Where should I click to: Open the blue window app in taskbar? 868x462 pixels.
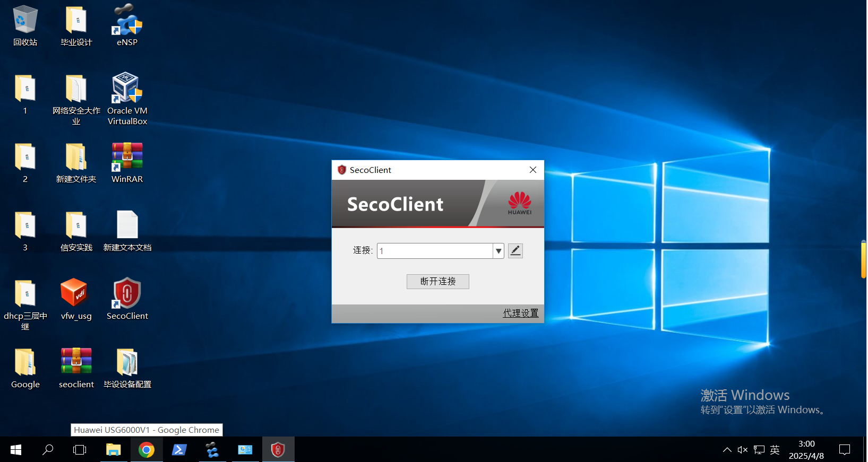click(245, 450)
